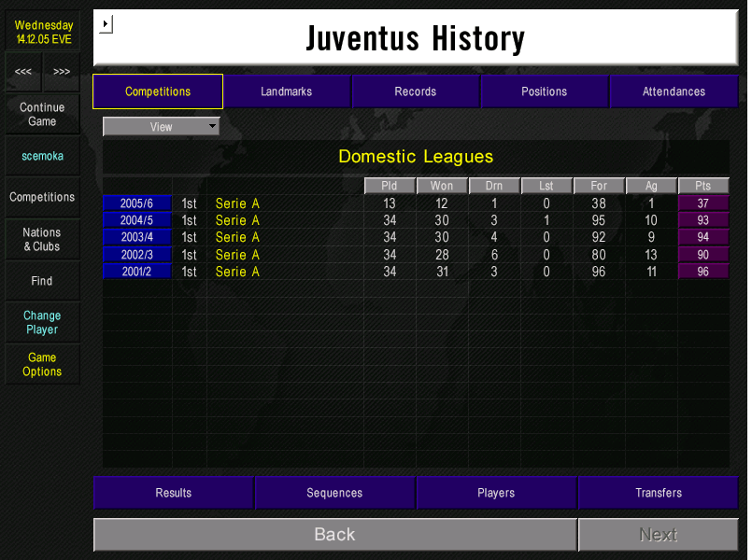This screenshot has height=560, width=752.
Task: Click the Ag column header
Action: [x=651, y=186]
